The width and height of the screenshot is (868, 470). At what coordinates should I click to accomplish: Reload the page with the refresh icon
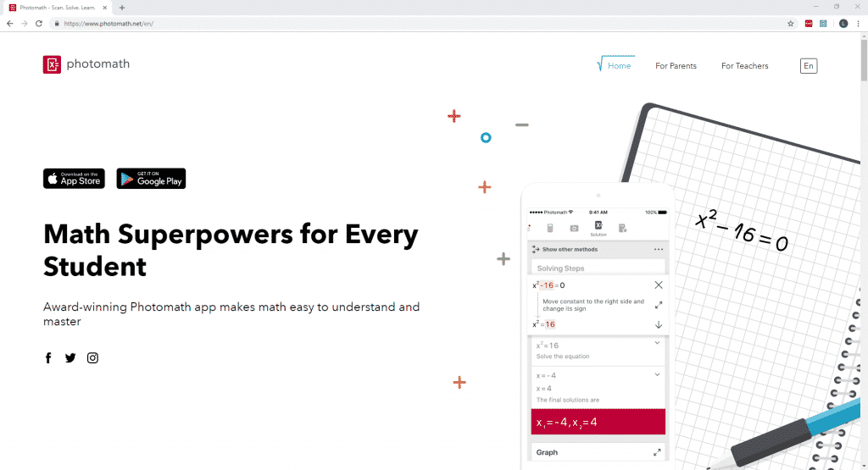click(39, 23)
